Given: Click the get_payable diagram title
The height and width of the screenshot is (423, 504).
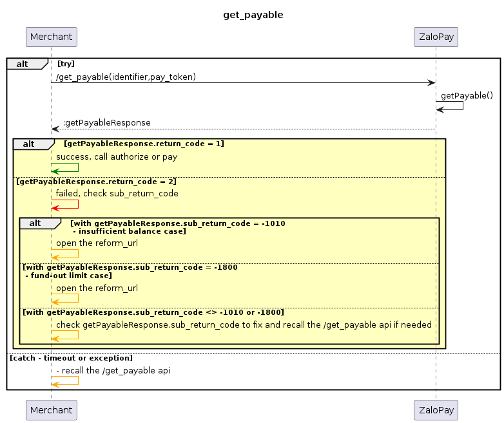Looking at the screenshot, I should [x=253, y=15].
